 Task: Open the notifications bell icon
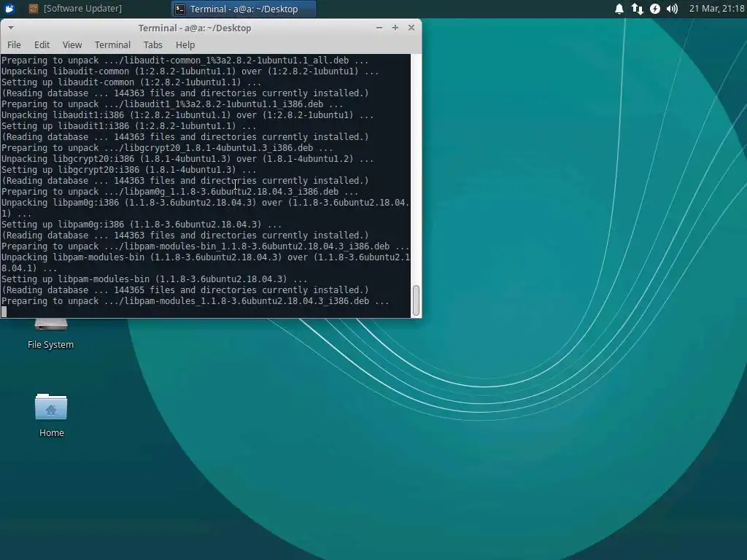coord(619,9)
